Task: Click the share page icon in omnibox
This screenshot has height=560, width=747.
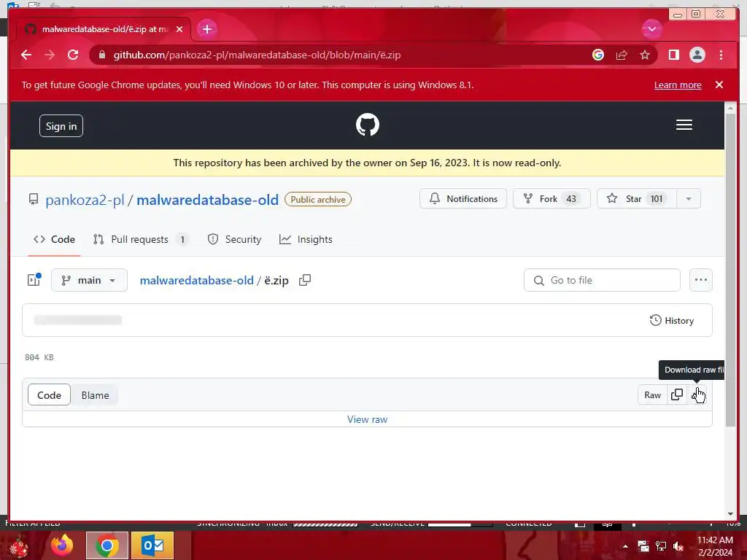Action: coord(622,55)
